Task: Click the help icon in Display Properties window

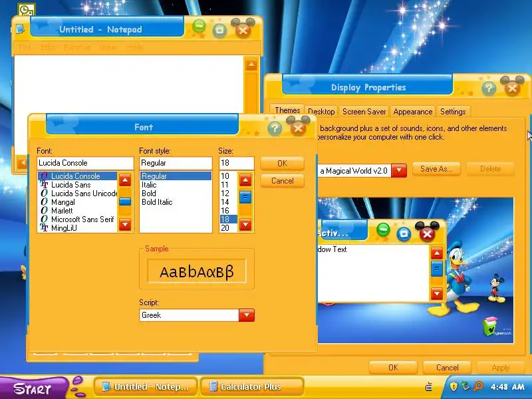Action: click(x=489, y=89)
